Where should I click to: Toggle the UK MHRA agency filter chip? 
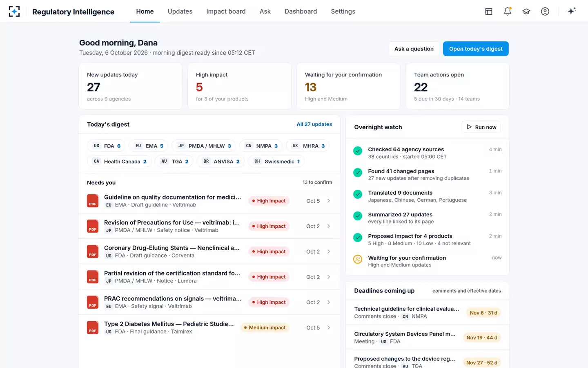308,146
